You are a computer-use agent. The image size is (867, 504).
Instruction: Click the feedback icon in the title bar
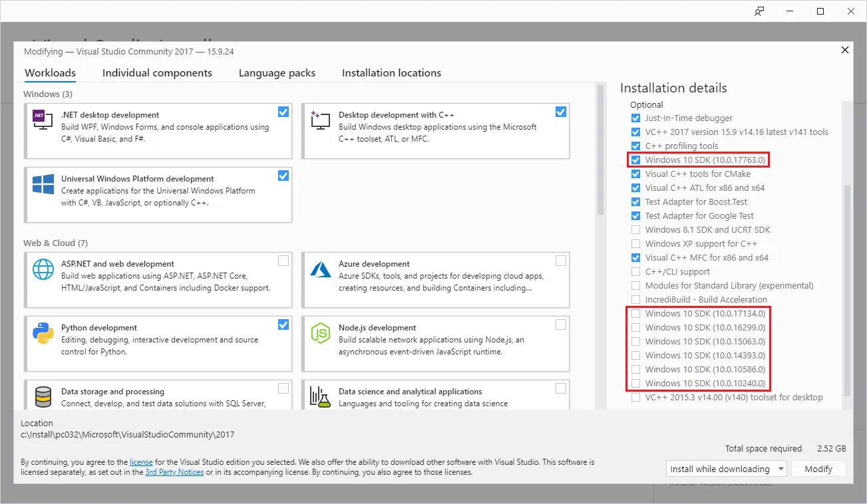[759, 11]
